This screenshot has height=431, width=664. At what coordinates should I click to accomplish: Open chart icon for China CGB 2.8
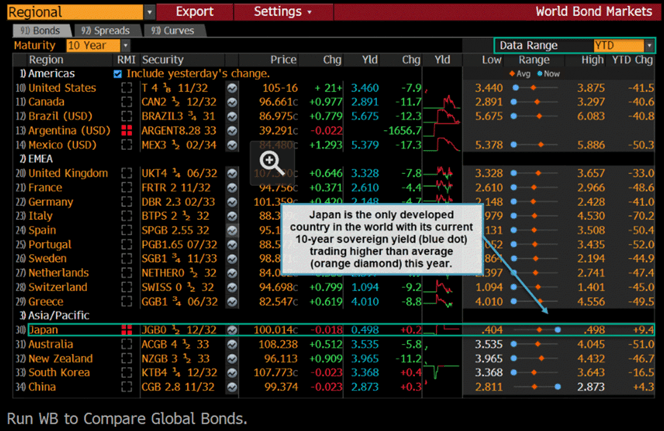click(x=232, y=386)
